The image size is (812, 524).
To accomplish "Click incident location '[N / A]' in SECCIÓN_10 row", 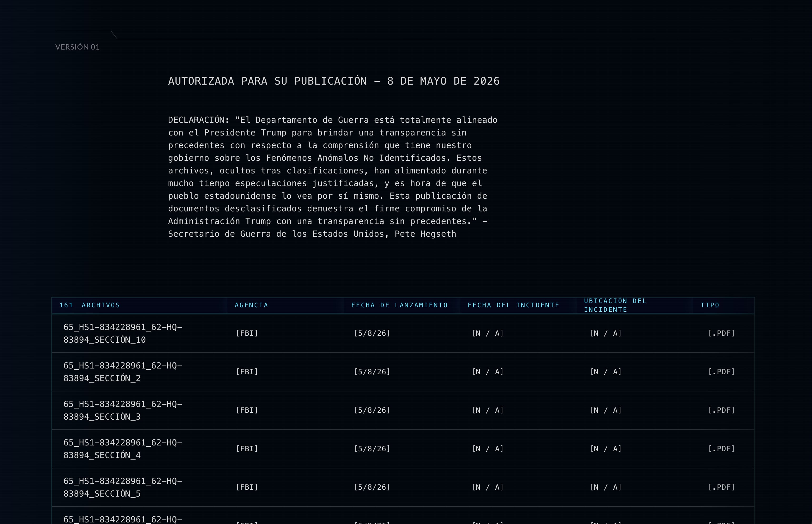I will [606, 333].
